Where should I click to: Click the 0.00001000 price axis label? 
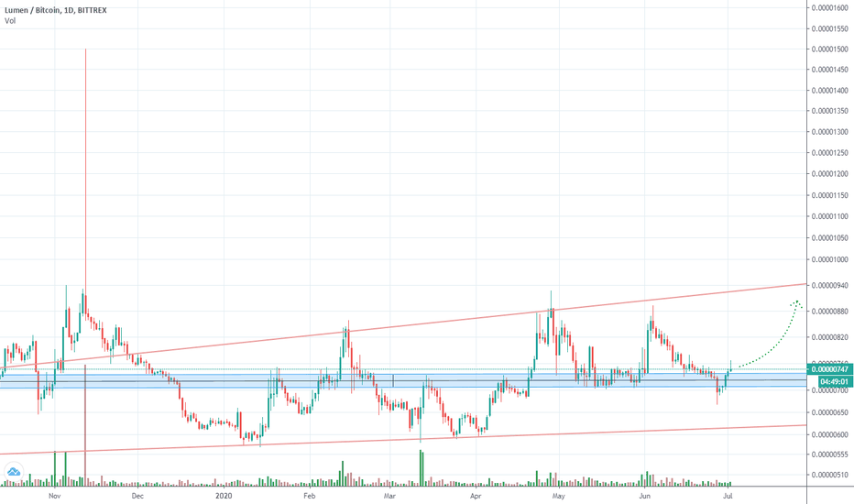[829, 260]
